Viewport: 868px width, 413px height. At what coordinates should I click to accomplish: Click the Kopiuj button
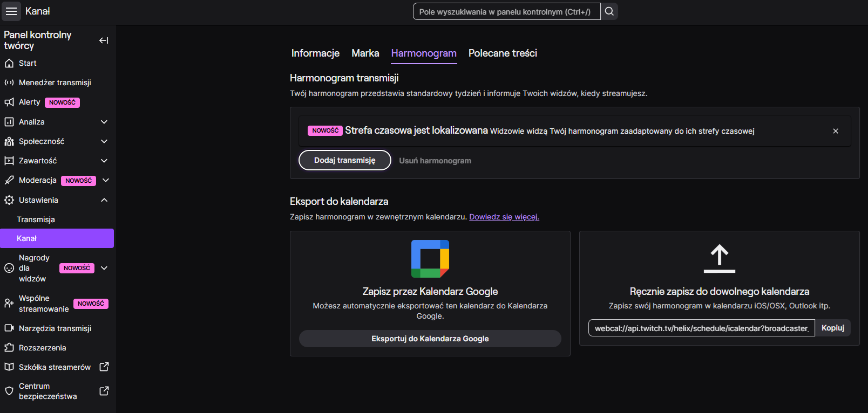click(x=833, y=328)
